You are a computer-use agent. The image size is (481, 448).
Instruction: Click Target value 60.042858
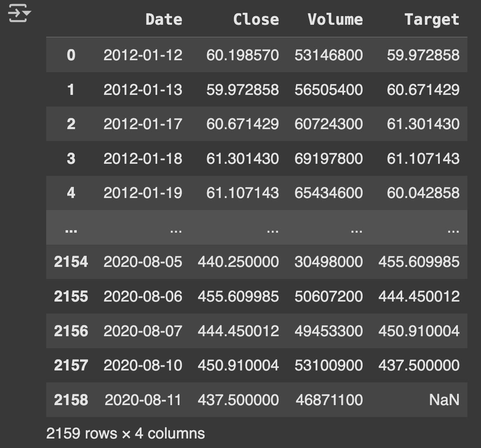(x=423, y=193)
